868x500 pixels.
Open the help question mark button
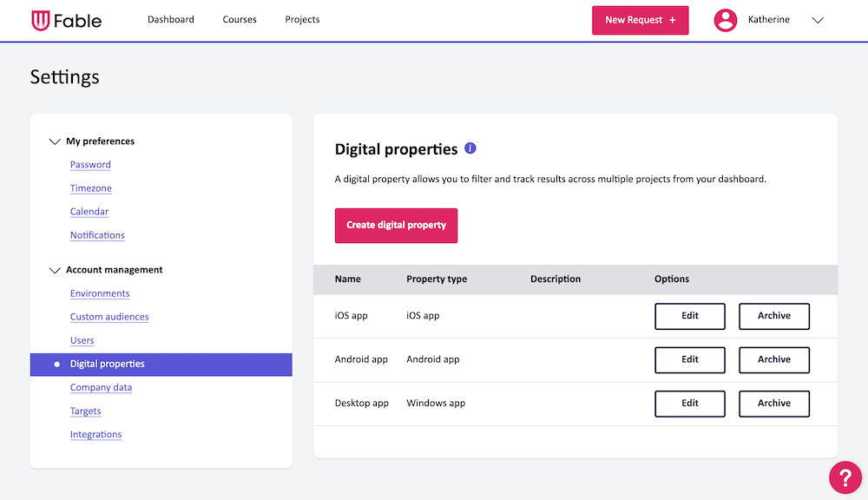click(x=845, y=477)
